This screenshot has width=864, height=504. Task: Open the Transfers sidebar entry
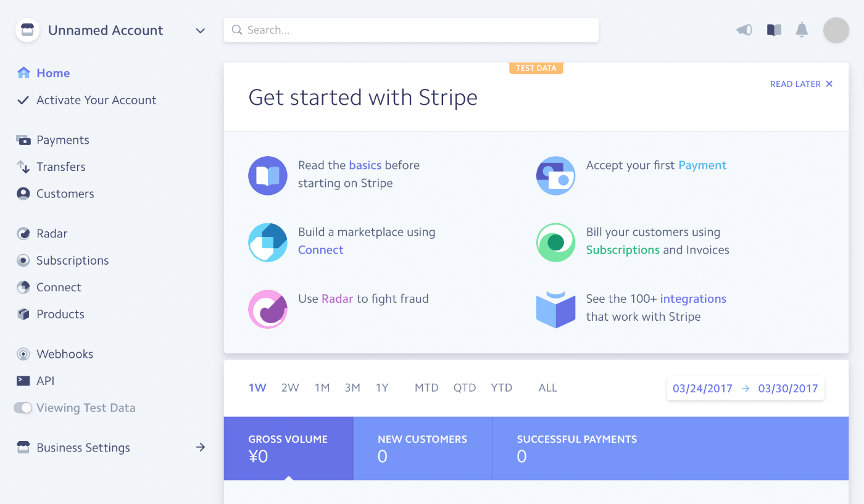coord(61,167)
